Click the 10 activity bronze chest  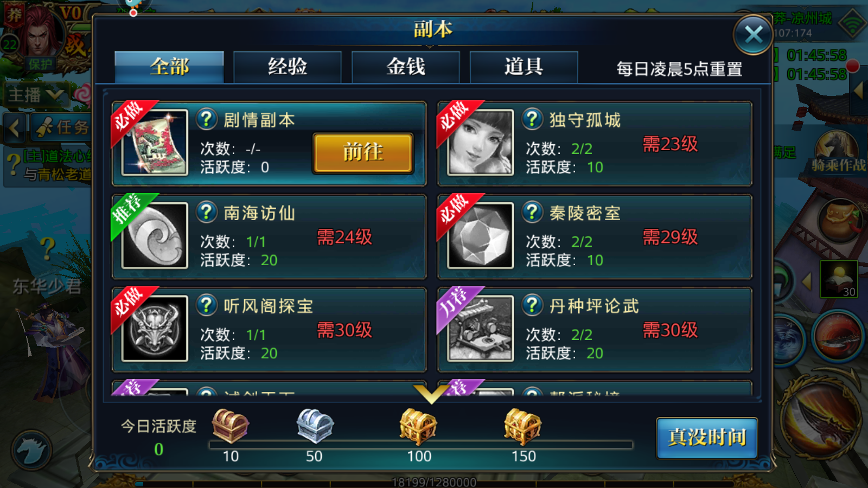click(231, 426)
